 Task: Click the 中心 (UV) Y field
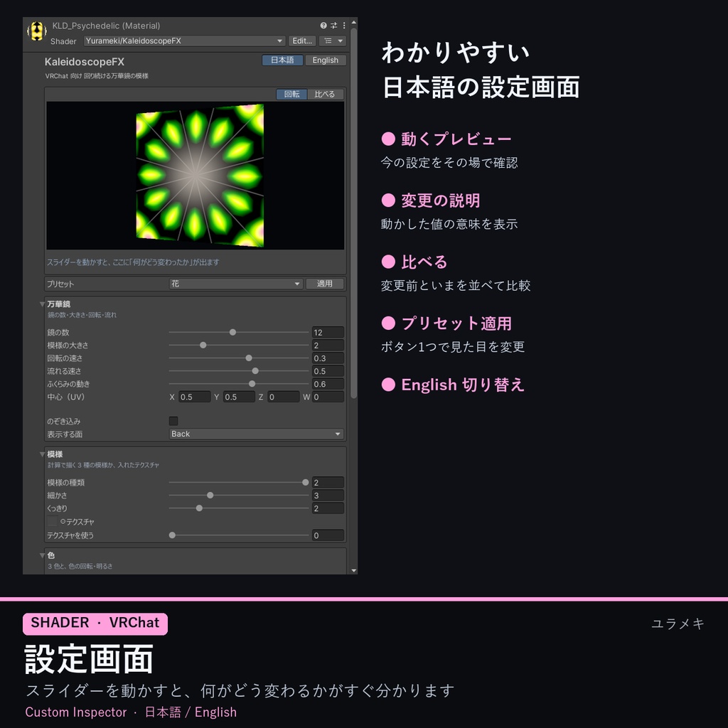[x=239, y=397]
